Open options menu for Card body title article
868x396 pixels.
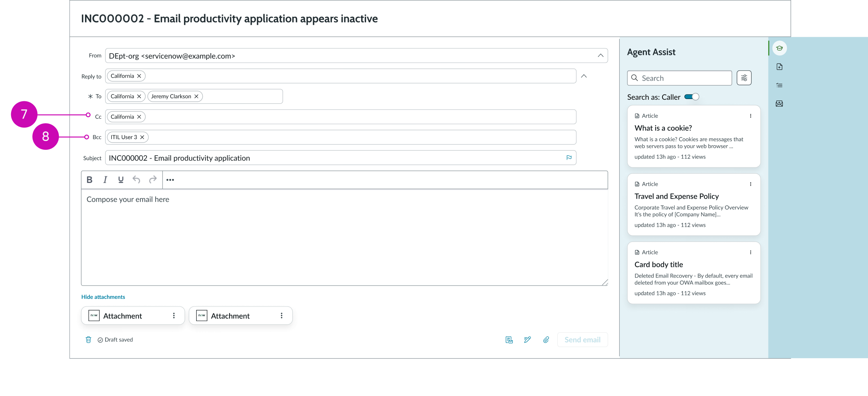pyautogui.click(x=751, y=252)
